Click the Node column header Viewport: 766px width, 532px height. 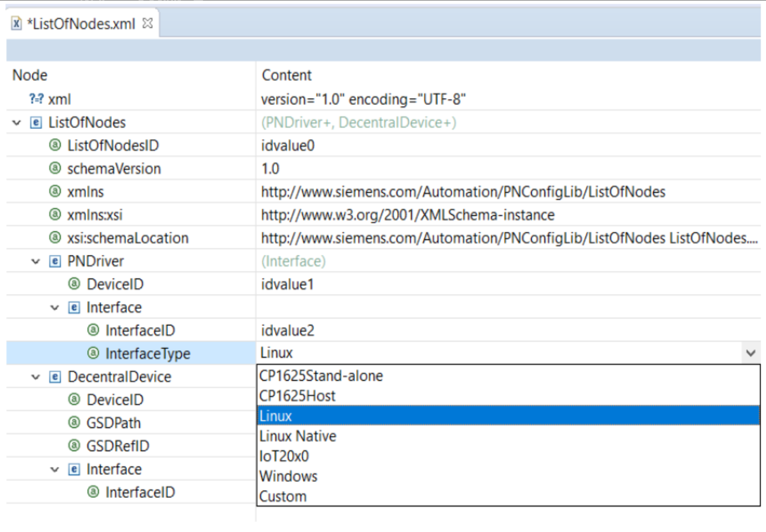coord(30,75)
